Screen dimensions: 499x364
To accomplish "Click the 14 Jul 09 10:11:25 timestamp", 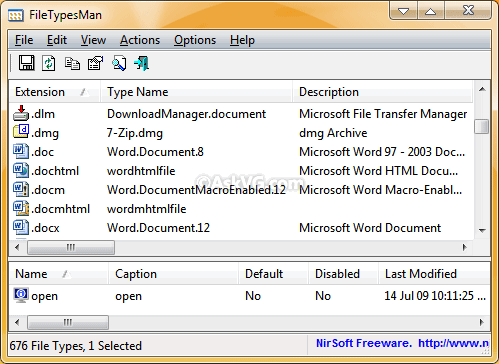I will click(x=435, y=296).
